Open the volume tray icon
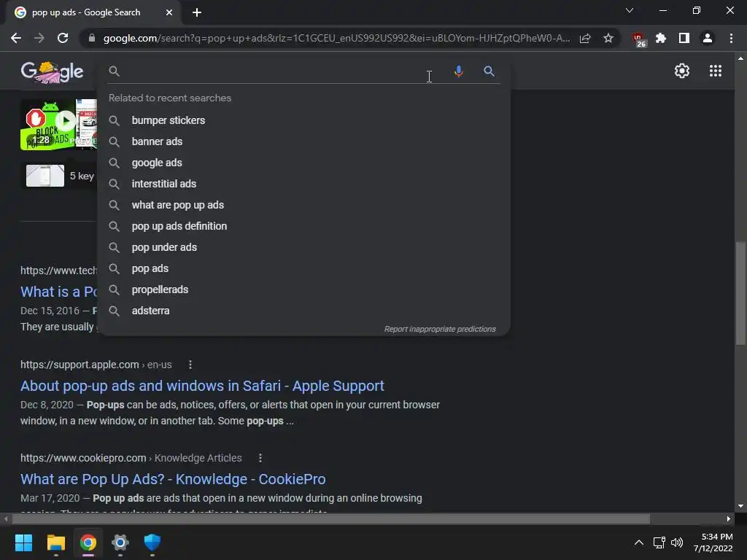The height and width of the screenshot is (560, 747). (676, 542)
